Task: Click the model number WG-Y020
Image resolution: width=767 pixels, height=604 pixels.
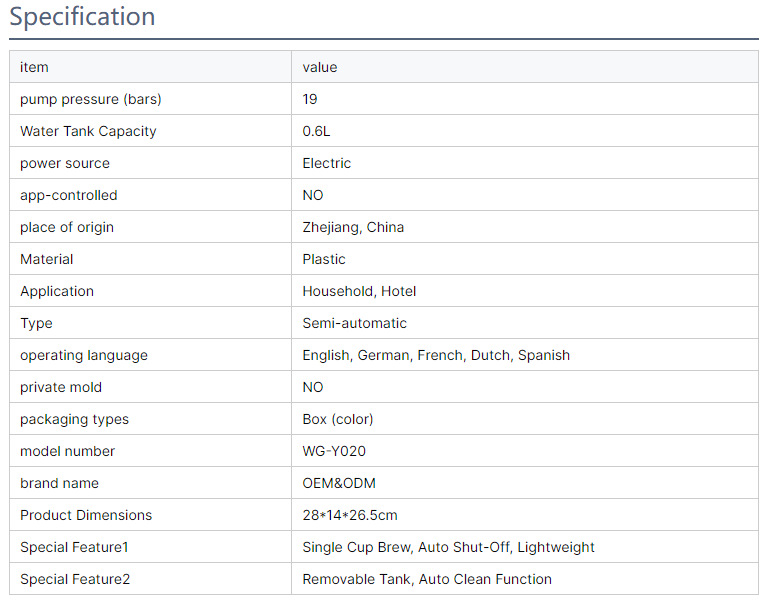Action: [x=334, y=451]
